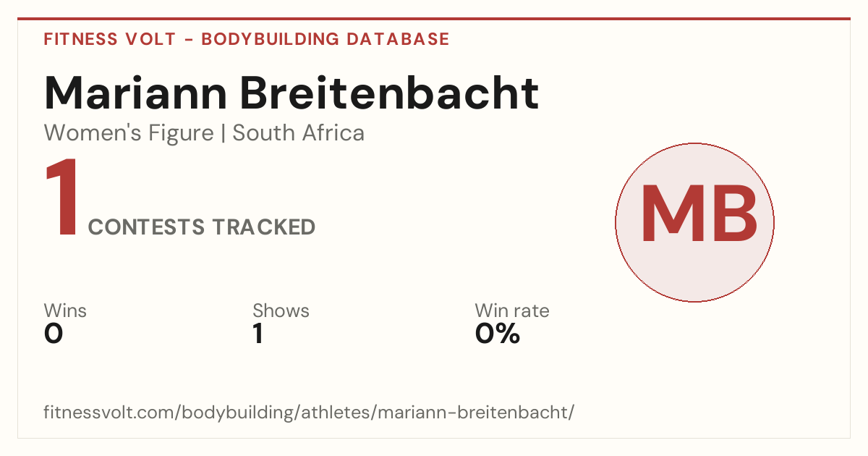Viewport: 868px width, 456px height.
Task: Click the South Africa country label
Action: coord(299,133)
